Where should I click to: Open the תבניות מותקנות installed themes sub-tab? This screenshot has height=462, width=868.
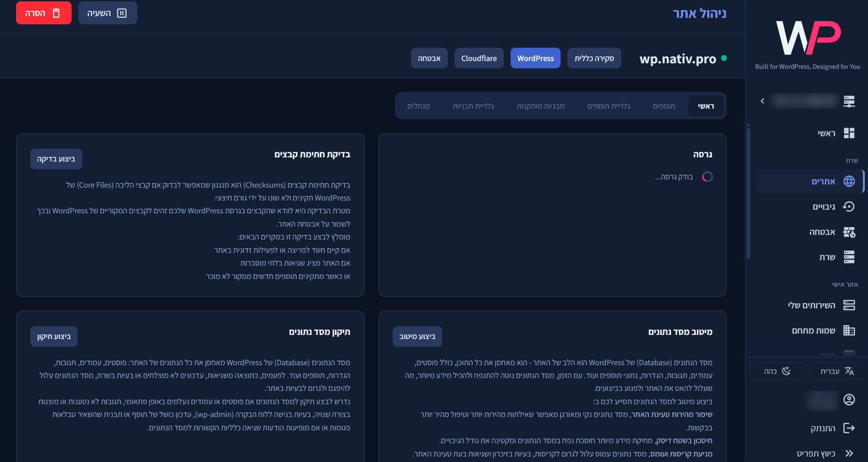click(x=540, y=106)
